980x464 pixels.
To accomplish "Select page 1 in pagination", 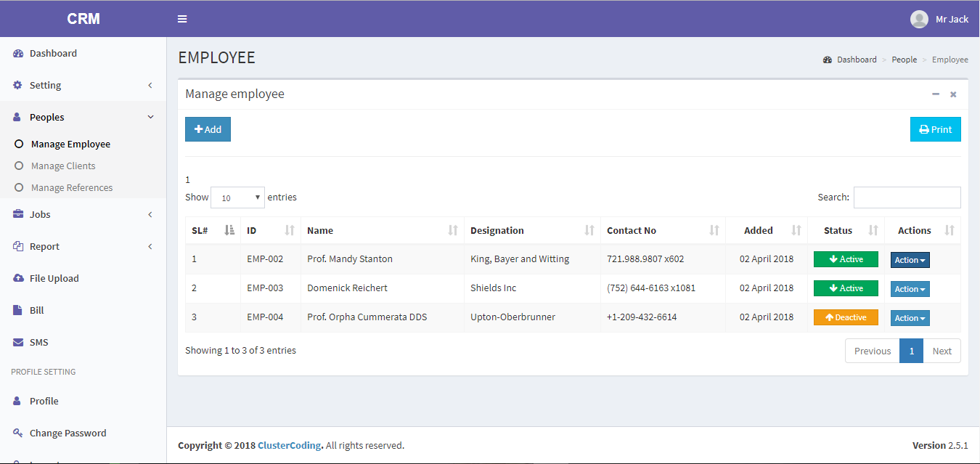I will tap(912, 351).
